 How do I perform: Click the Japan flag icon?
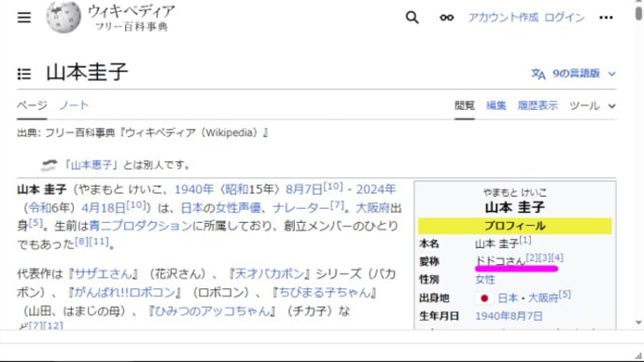(484, 298)
